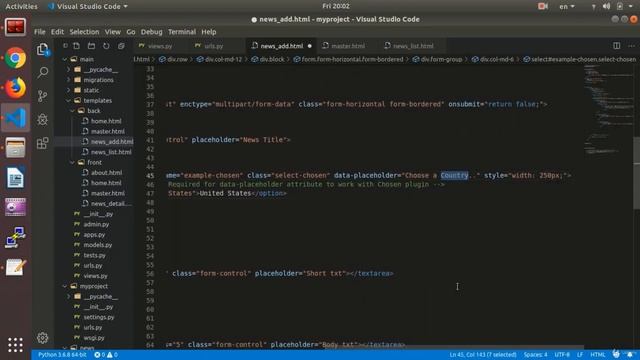Open LibreOffice Writer from dock
Screen dimensions: 640x360
16,178
